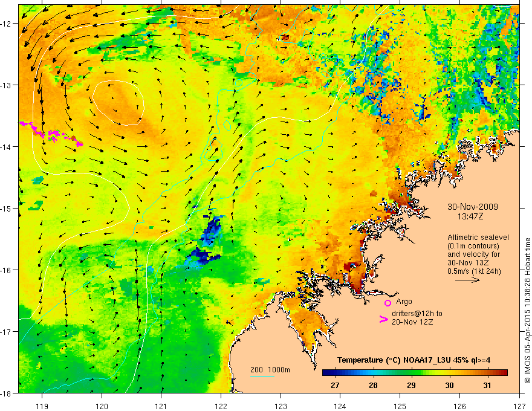The height and width of the screenshot is (411, 532).
Task: Click the '20-Nov 12Z' legend text
Action: 412,322
